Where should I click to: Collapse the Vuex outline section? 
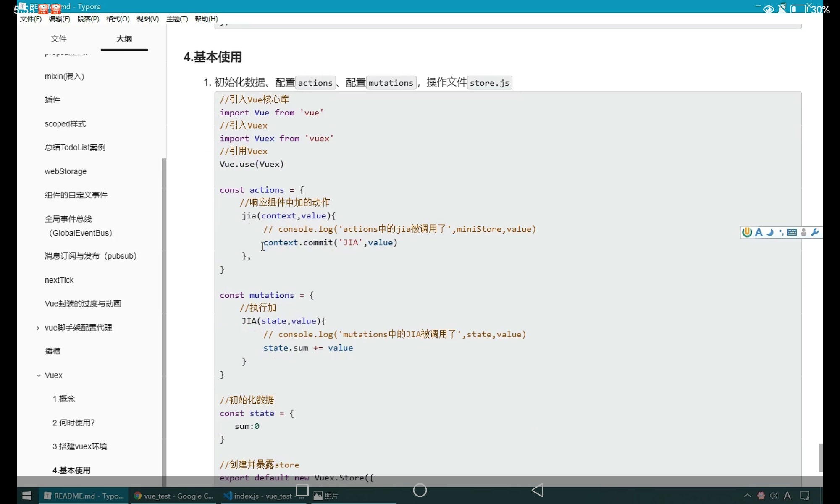coord(39,375)
